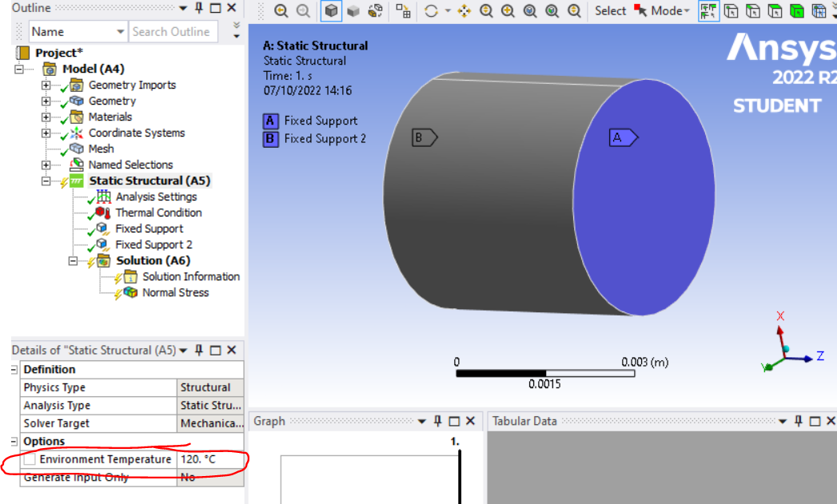Click the Coordinate Systems triad icon
The width and height of the screenshot is (837, 504).
77,133
